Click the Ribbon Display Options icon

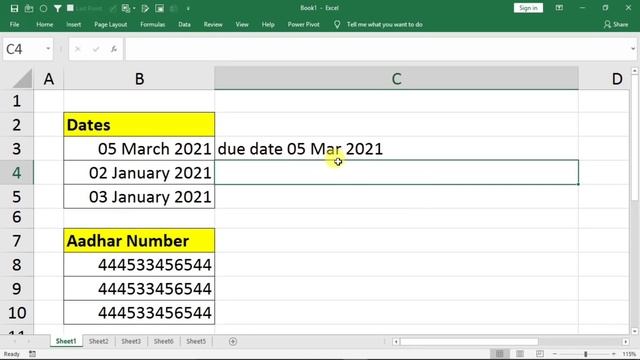(x=559, y=8)
